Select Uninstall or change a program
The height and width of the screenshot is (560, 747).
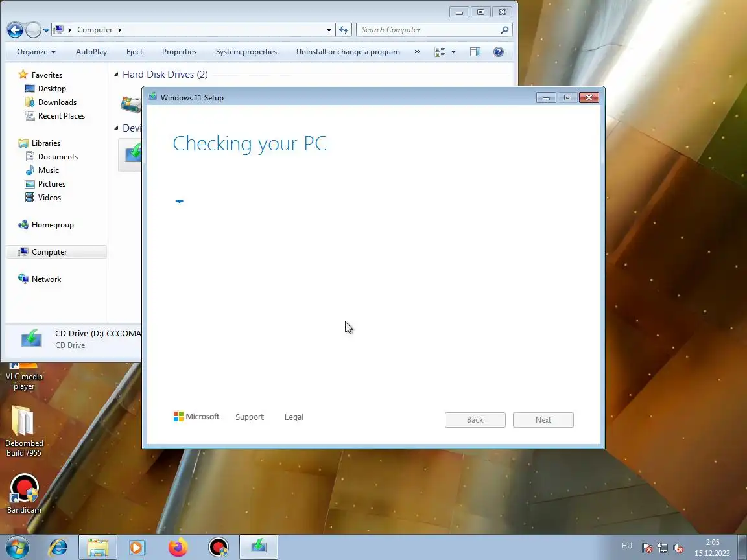348,52
